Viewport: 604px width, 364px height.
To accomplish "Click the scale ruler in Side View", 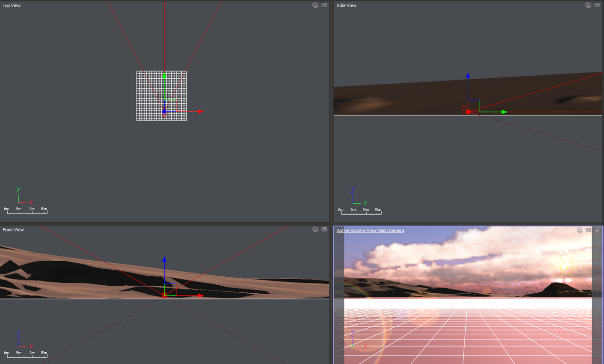I will click(x=360, y=211).
